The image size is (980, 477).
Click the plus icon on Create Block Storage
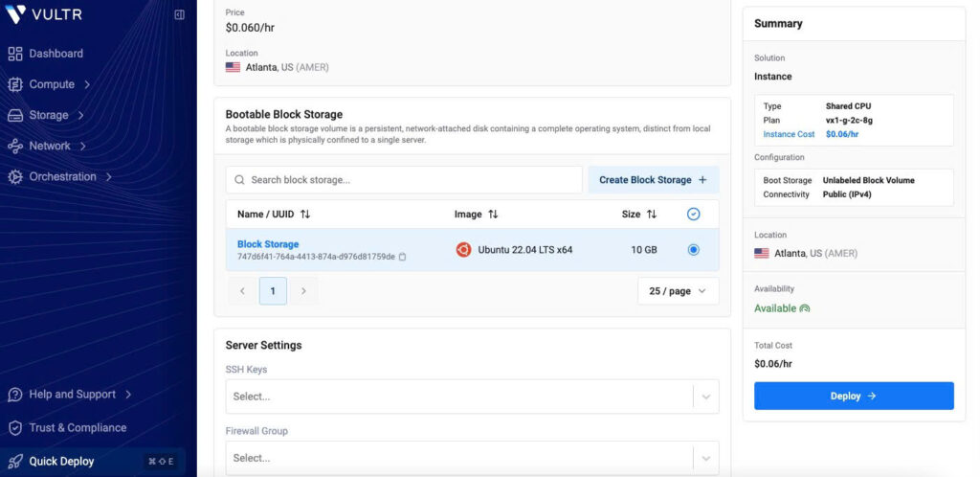click(702, 179)
